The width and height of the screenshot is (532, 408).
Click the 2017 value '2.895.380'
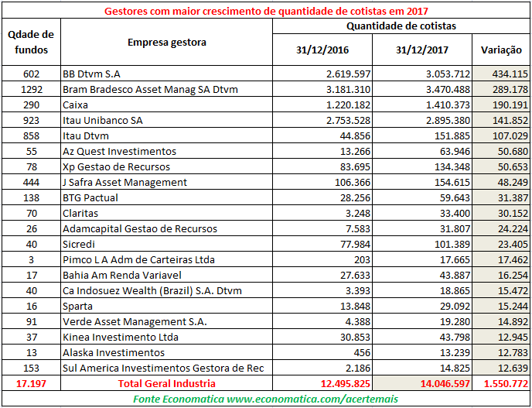[422, 120]
